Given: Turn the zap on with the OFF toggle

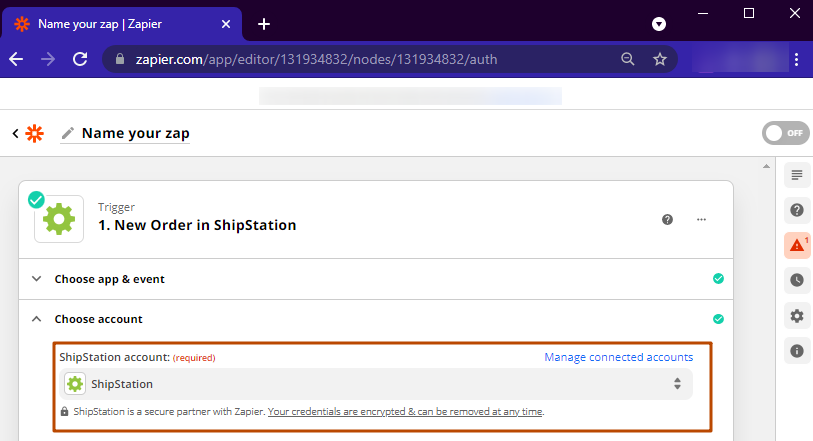Looking at the screenshot, I should (786, 133).
